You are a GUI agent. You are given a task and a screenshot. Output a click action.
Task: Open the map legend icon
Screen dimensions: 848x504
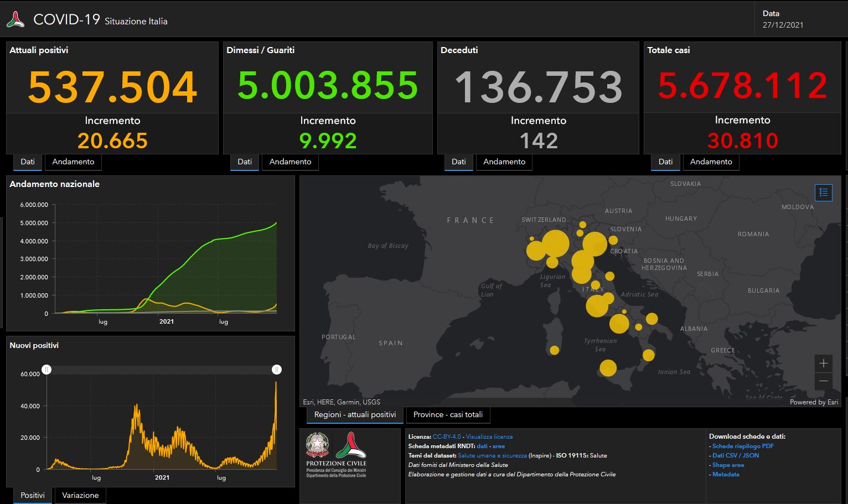[x=823, y=193]
